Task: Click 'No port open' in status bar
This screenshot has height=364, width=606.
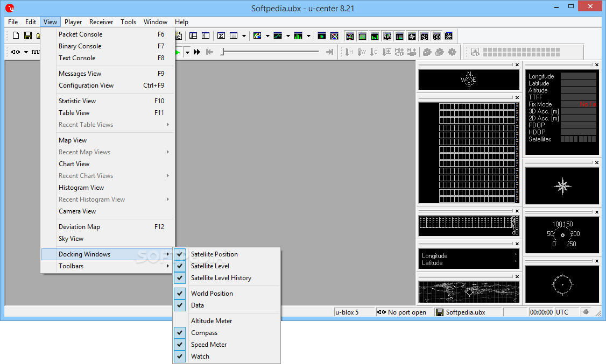Action: click(407, 312)
